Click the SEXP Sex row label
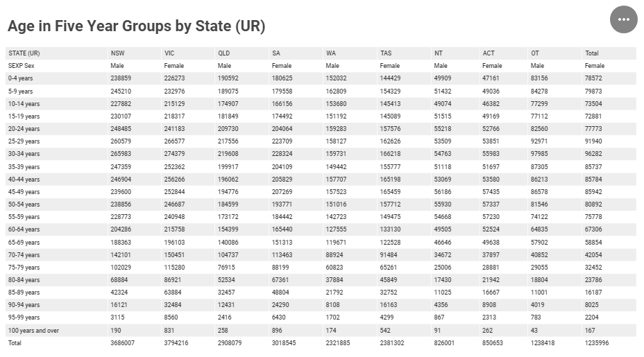The height and width of the screenshot is (357, 644). [x=22, y=66]
